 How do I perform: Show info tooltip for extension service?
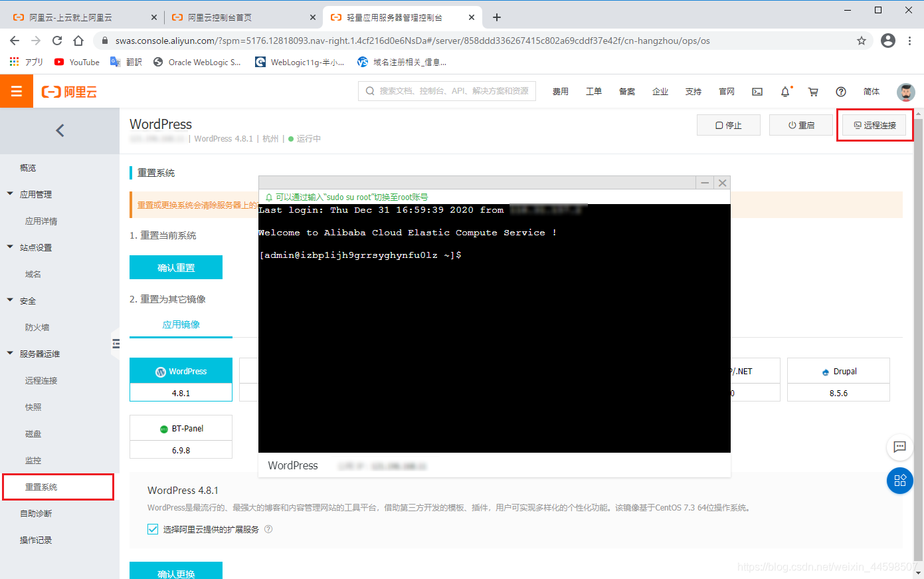click(x=268, y=529)
